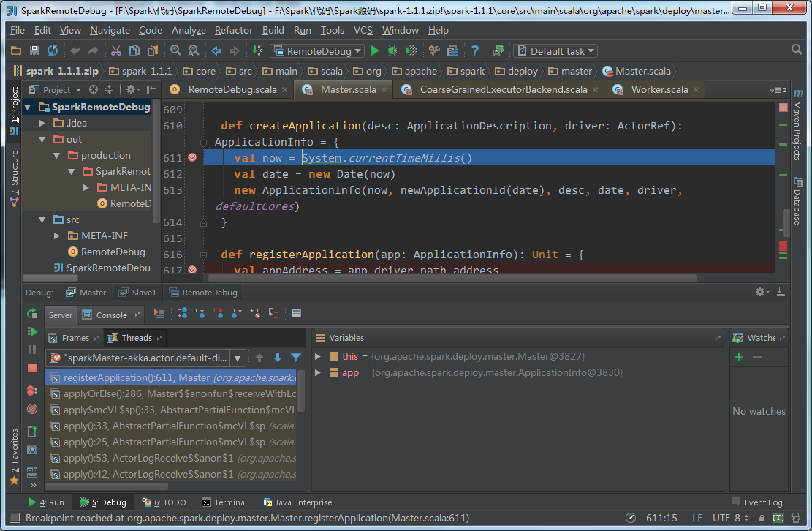Click the 'deploy' breadcrumb folder

click(516, 71)
